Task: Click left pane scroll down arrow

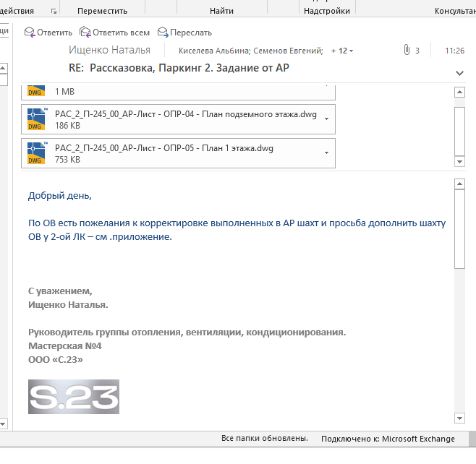Action: (3, 424)
